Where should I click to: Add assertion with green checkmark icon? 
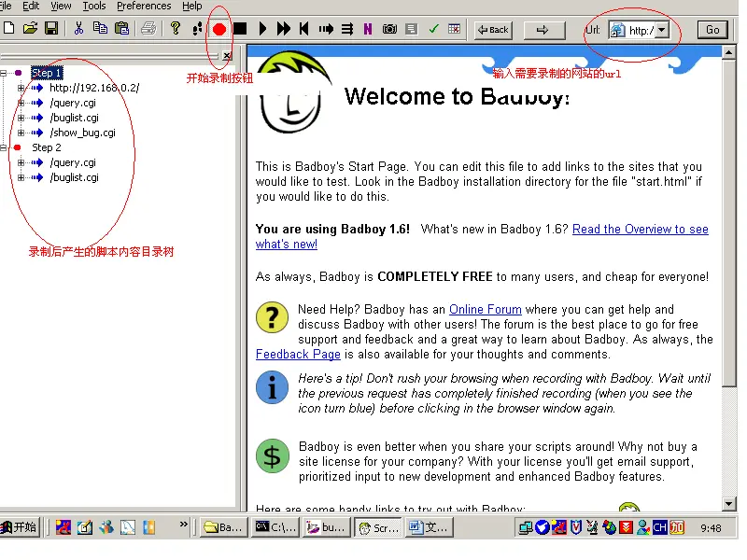coord(433,29)
